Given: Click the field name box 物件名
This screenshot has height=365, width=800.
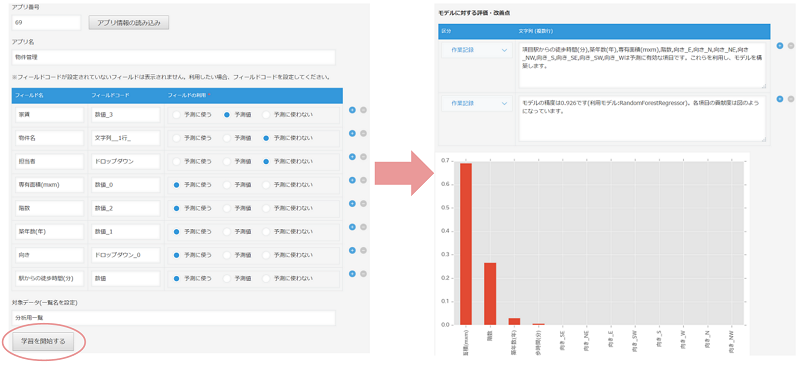Looking at the screenshot, I should click(49, 138).
